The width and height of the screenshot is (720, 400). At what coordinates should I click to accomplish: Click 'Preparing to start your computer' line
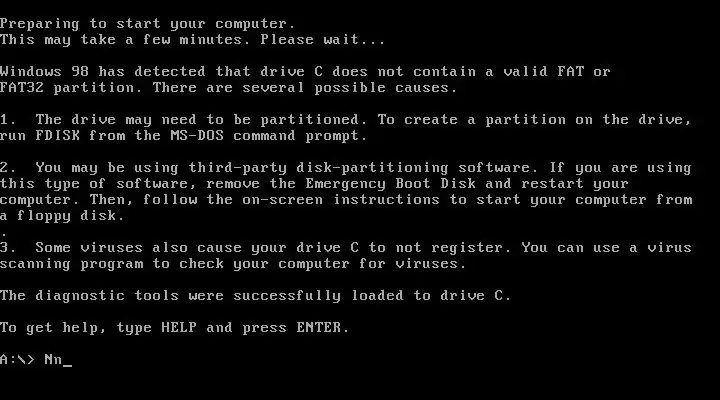(148, 24)
